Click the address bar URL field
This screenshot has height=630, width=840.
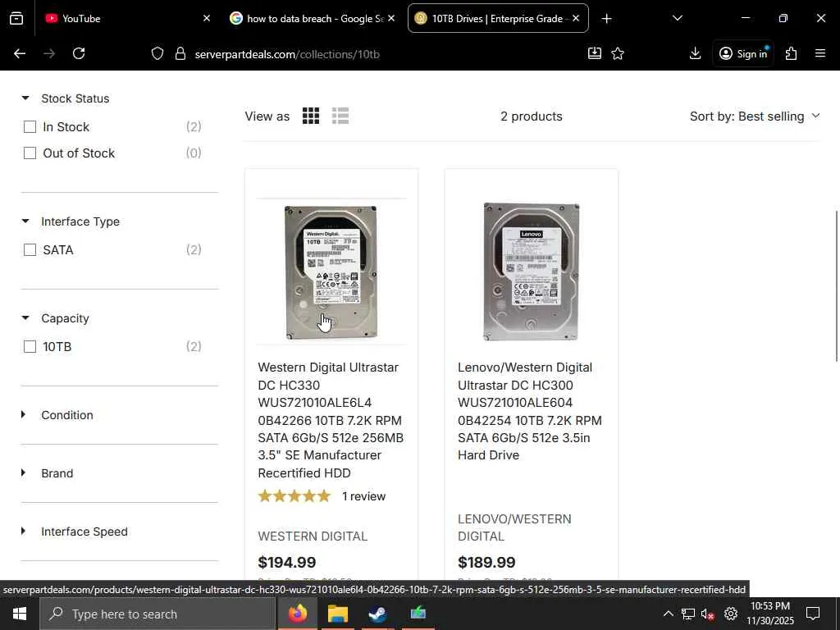[386, 54]
